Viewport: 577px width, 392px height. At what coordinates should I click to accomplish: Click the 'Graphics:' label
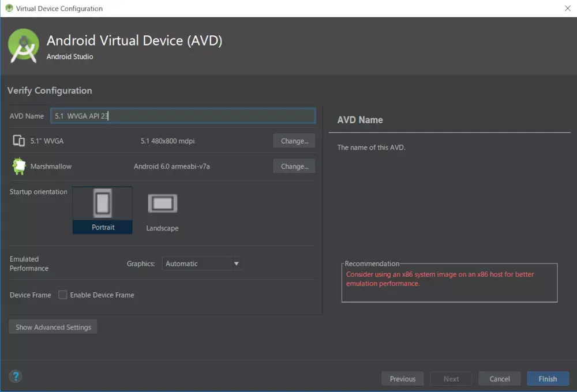(x=141, y=263)
